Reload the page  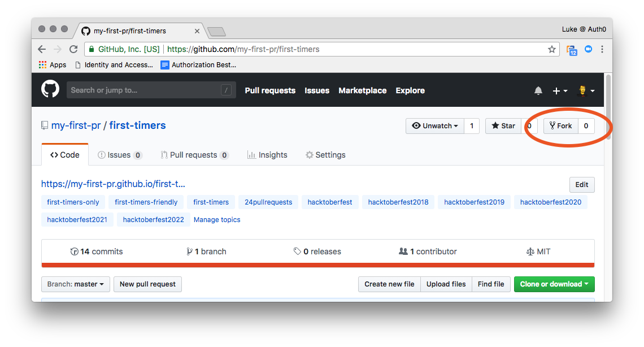point(73,49)
